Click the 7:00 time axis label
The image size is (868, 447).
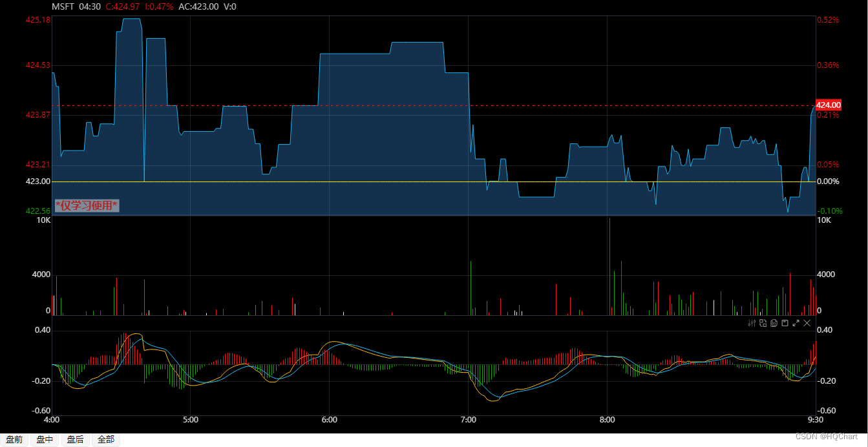pyautogui.click(x=469, y=420)
